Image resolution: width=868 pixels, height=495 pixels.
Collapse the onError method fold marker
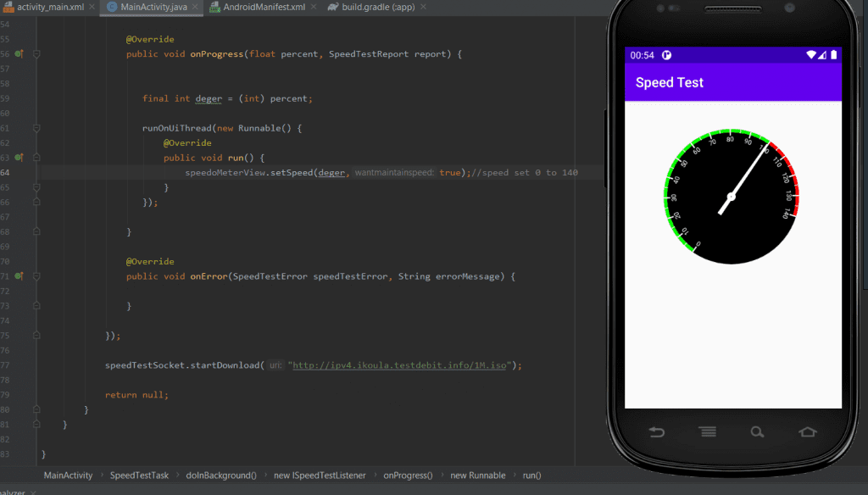click(36, 276)
